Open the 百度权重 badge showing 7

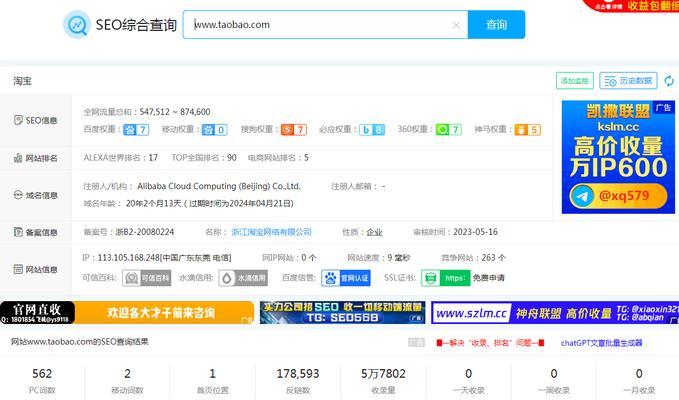point(136,129)
